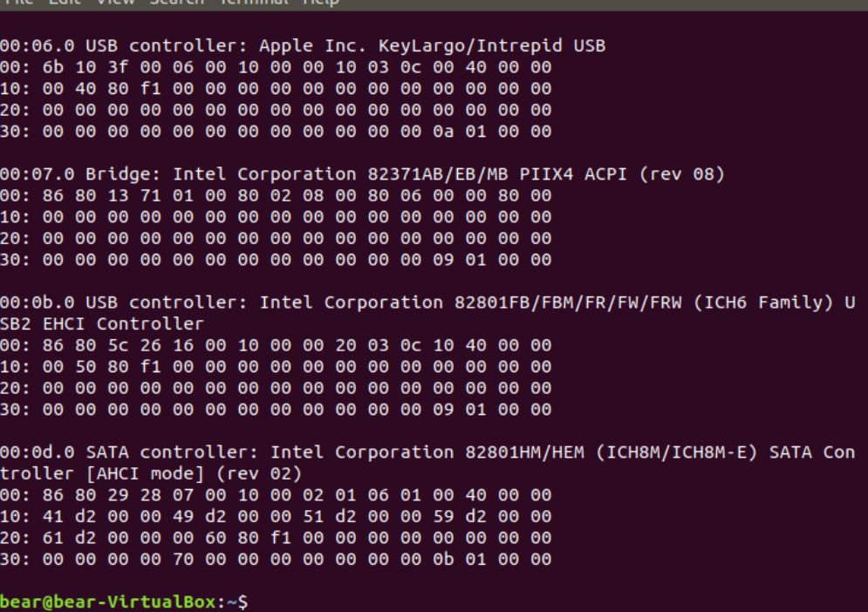Click hex row starting '00: 6b 10 3f'
This screenshot has height=612, width=868.
tap(276, 67)
